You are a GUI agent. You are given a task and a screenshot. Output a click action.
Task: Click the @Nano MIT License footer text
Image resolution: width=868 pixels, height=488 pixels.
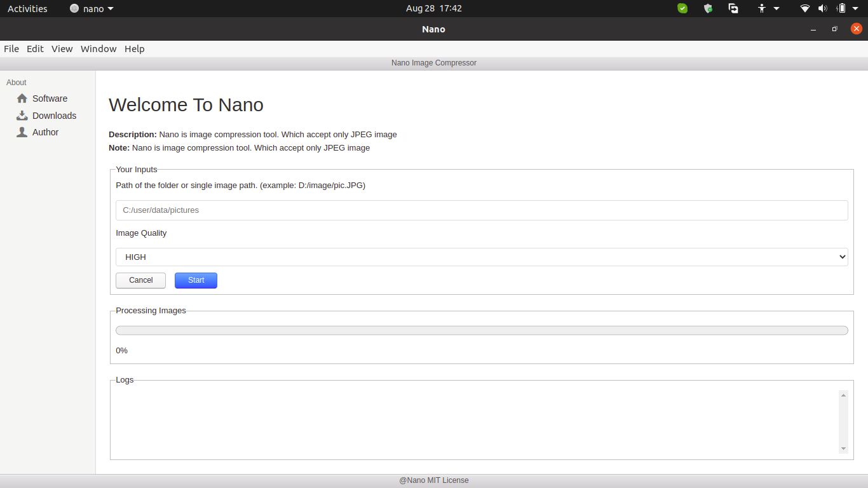click(434, 480)
